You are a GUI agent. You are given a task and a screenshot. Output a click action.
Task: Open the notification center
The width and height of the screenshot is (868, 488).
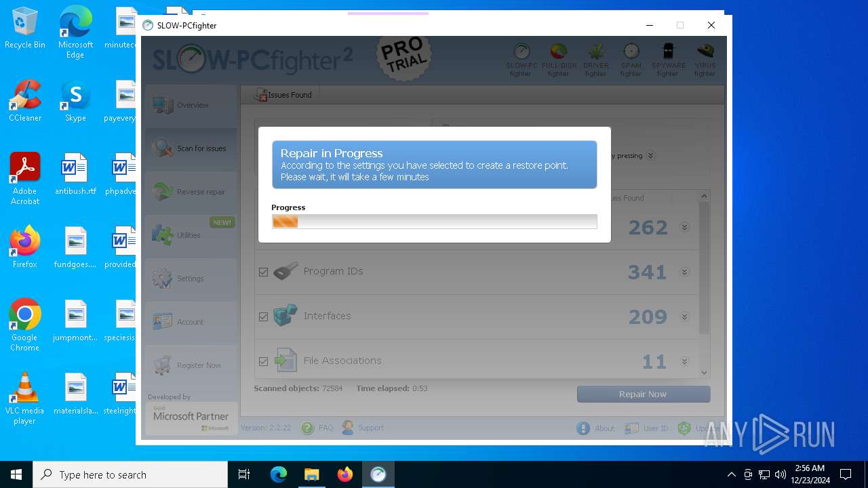pyautogui.click(x=846, y=474)
